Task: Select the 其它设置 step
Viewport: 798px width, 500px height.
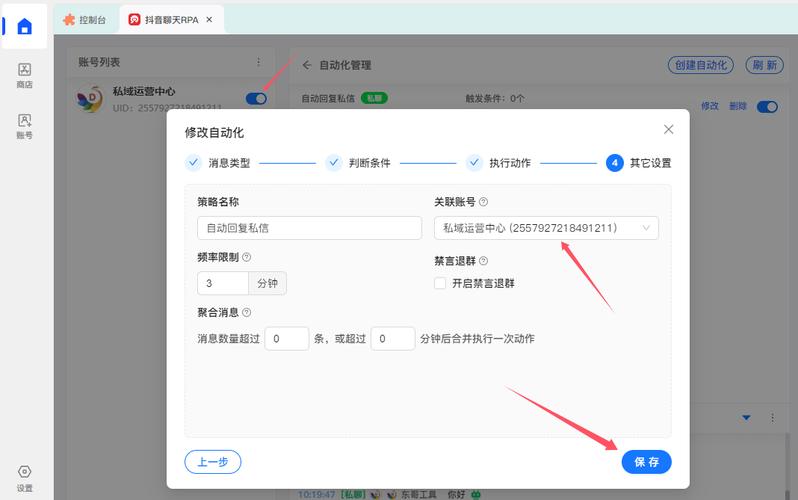Action: [638, 163]
